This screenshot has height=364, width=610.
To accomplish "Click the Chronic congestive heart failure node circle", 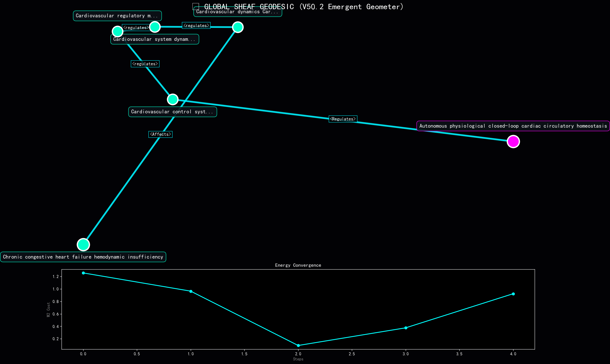I will pos(83,245).
